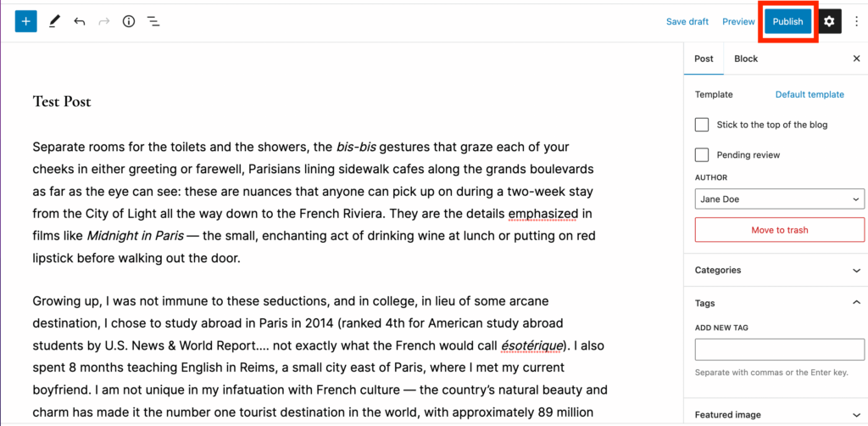Select the pencil edit tools icon
Viewport: 868px width, 426px height.
[x=54, y=21]
